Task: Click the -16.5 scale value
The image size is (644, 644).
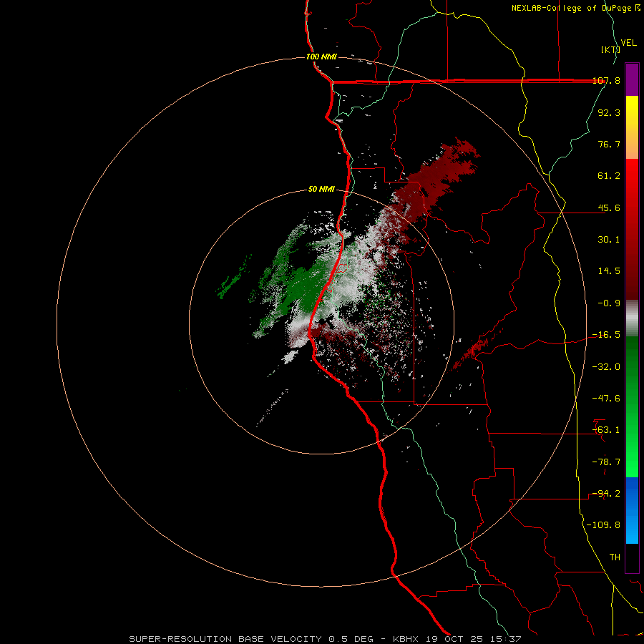Action: 606,335
